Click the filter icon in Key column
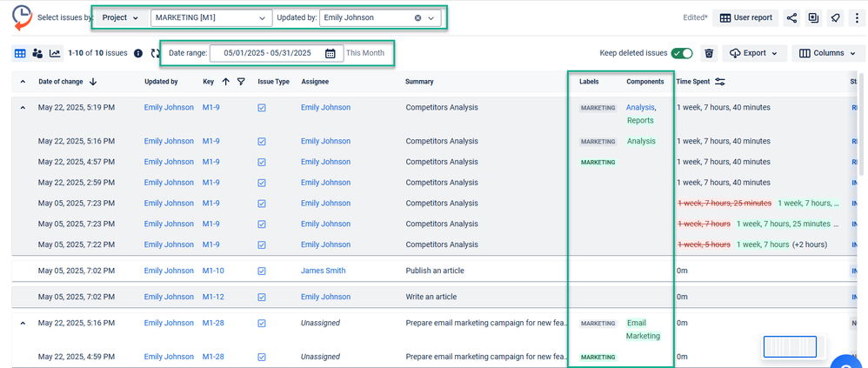Image resolution: width=868 pixels, height=368 pixels. (241, 82)
